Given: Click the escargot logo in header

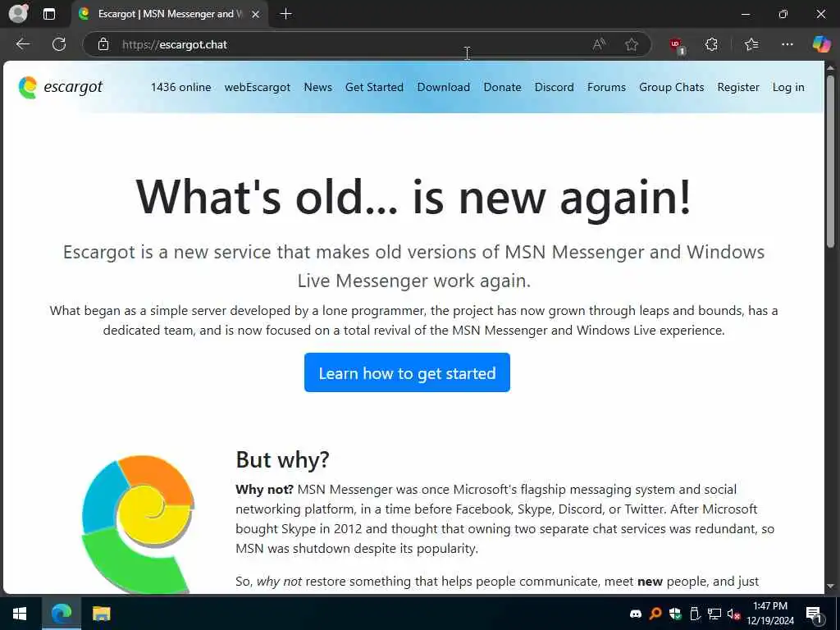Looking at the screenshot, I should (60, 87).
